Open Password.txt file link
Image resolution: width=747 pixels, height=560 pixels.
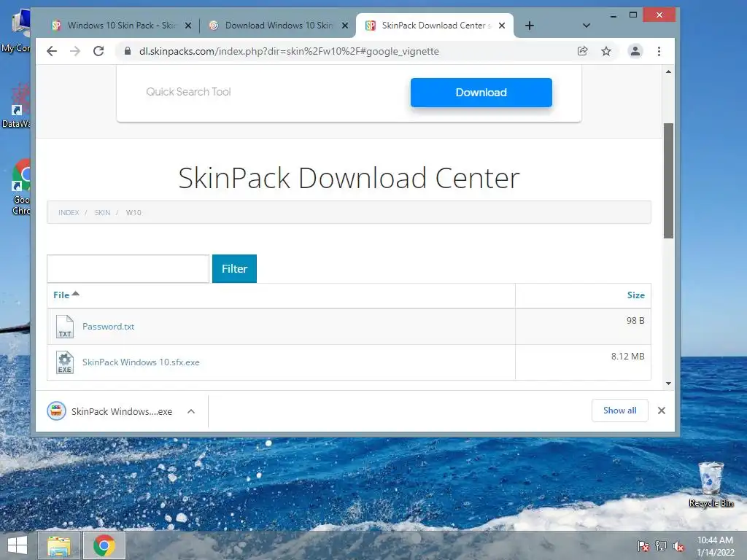108,326
